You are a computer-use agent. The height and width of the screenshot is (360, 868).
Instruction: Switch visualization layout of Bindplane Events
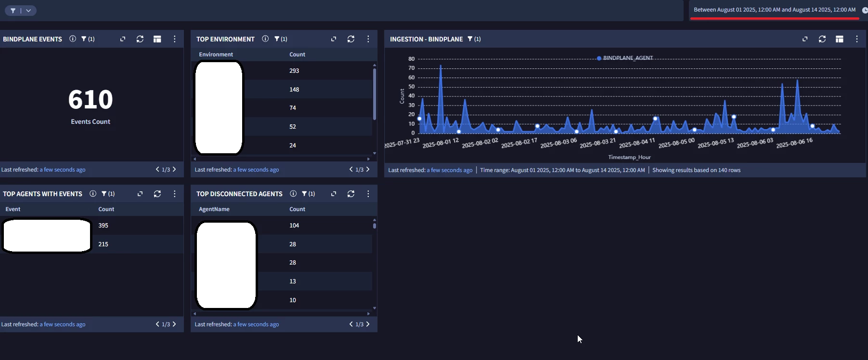(x=157, y=39)
